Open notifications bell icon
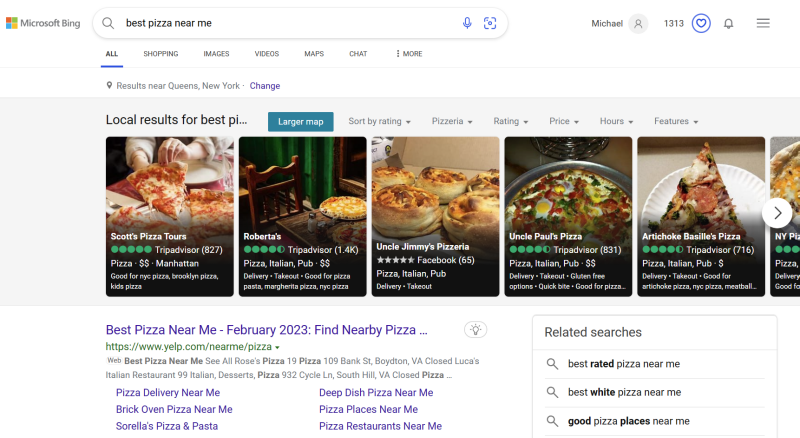This screenshot has height=438, width=800. point(729,23)
